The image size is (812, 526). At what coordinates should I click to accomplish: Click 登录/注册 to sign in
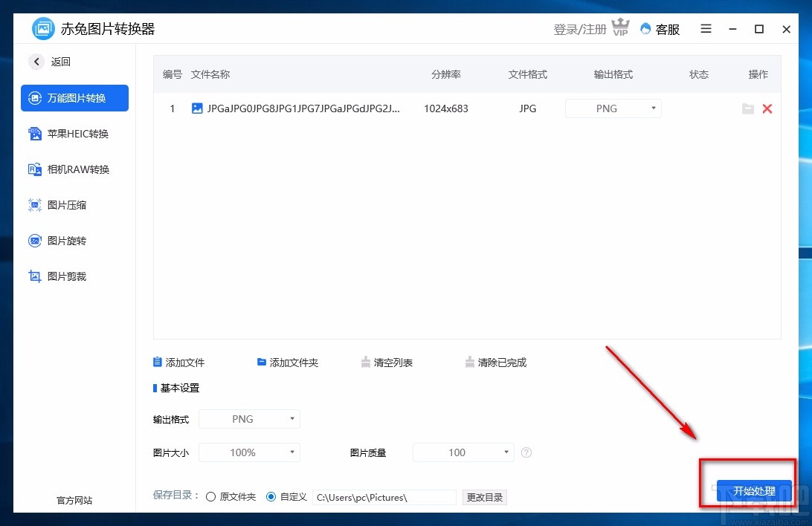tap(579, 29)
